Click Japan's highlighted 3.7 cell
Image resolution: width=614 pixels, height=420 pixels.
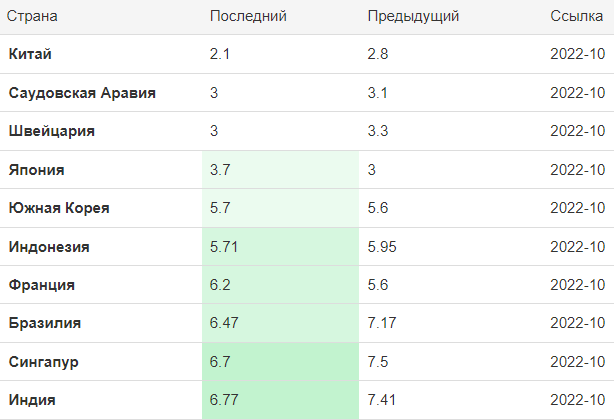pyautogui.click(x=280, y=169)
